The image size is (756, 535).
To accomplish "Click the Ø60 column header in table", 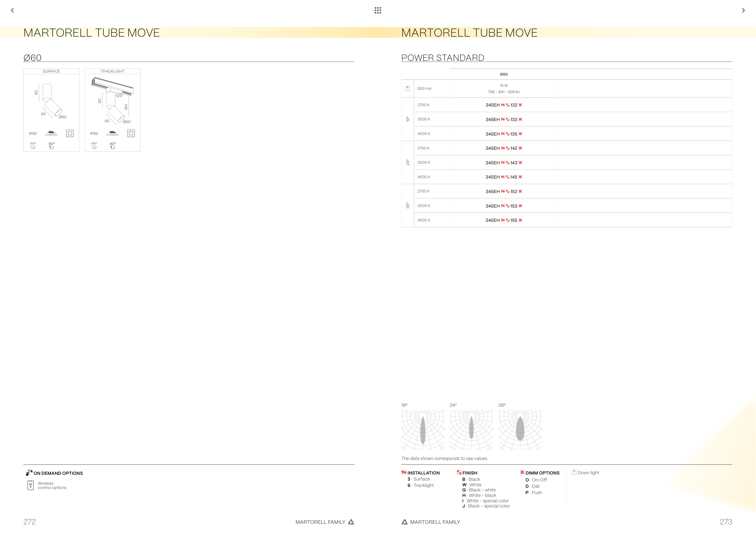I will coord(503,74).
